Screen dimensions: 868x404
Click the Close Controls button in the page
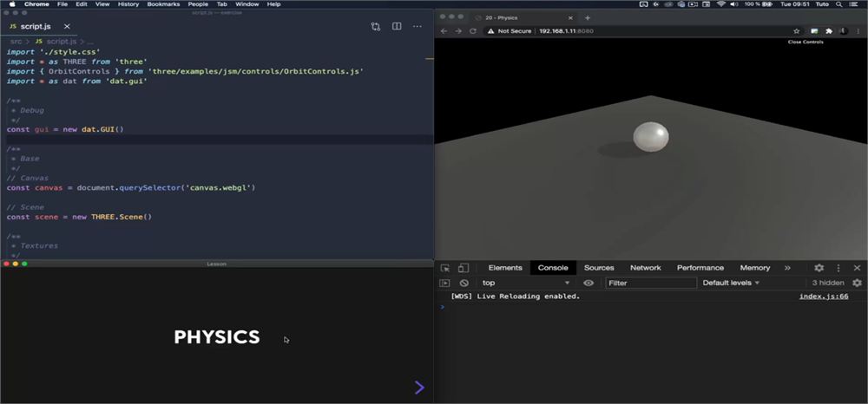coord(806,42)
